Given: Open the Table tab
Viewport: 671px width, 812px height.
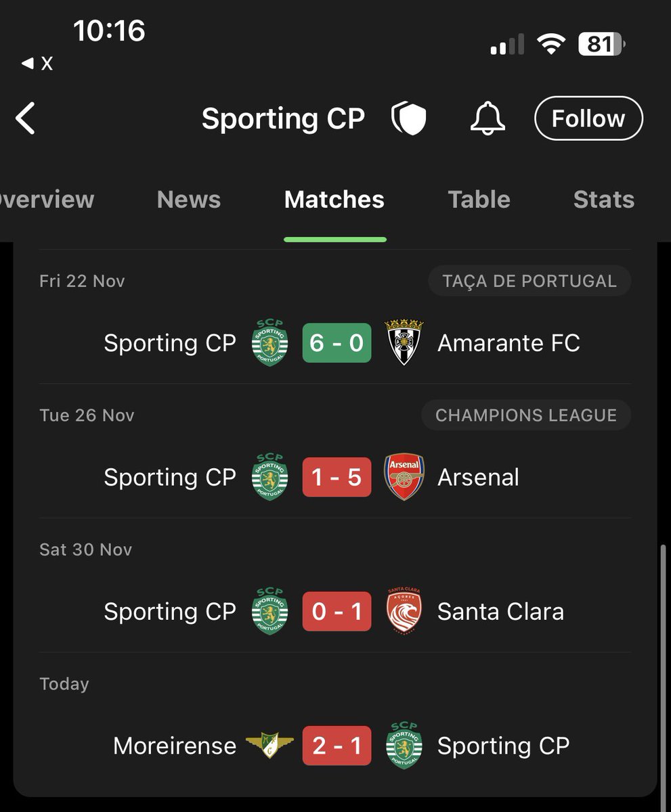Looking at the screenshot, I should coord(479,200).
